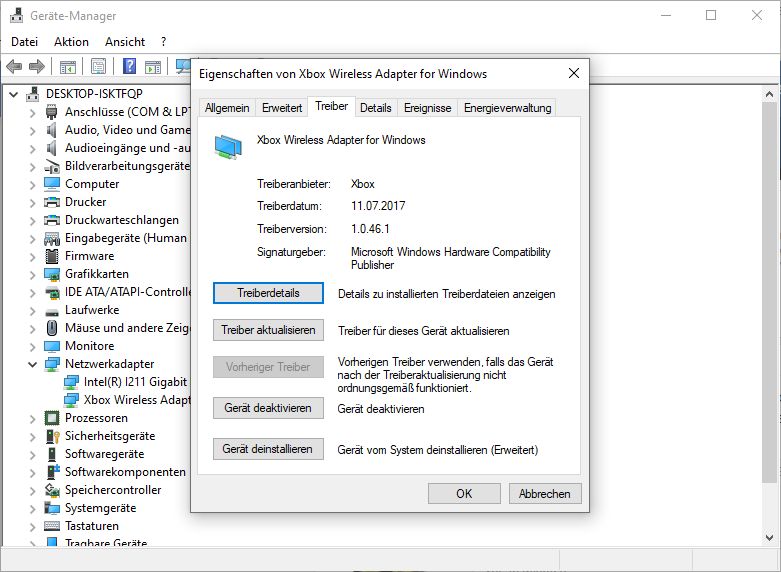Click the Treiberdetails button
Viewport: 781px width, 572px height.
[x=268, y=293]
